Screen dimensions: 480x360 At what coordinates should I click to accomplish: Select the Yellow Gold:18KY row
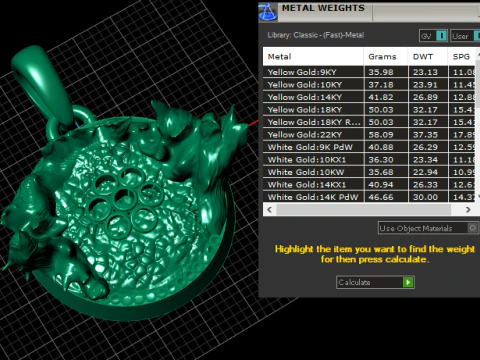pyautogui.click(x=369, y=110)
